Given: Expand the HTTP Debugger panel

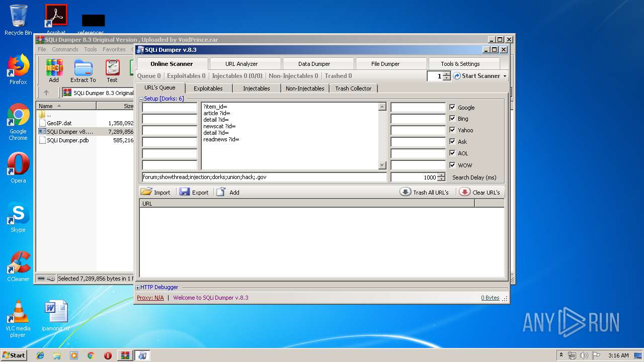Looking at the screenshot, I should (x=138, y=288).
